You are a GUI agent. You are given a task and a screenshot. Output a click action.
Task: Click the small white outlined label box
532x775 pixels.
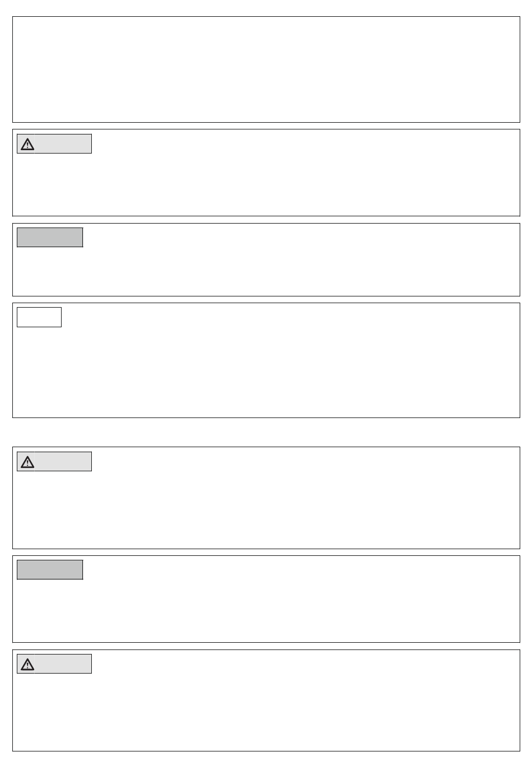click(39, 317)
